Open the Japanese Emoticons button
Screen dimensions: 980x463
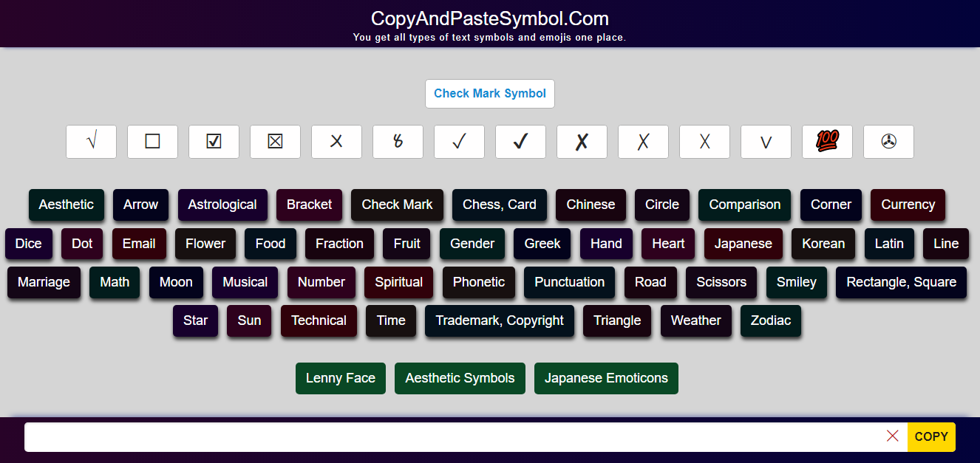pyautogui.click(x=606, y=378)
